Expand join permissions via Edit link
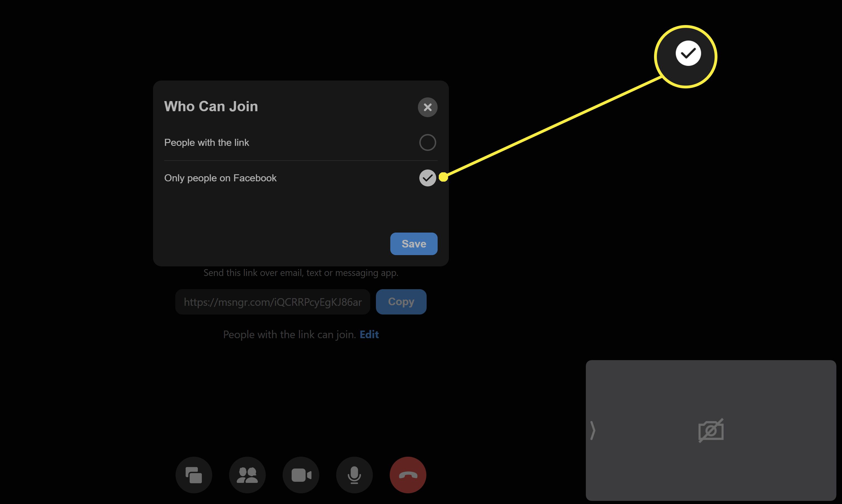842x504 pixels. (369, 334)
